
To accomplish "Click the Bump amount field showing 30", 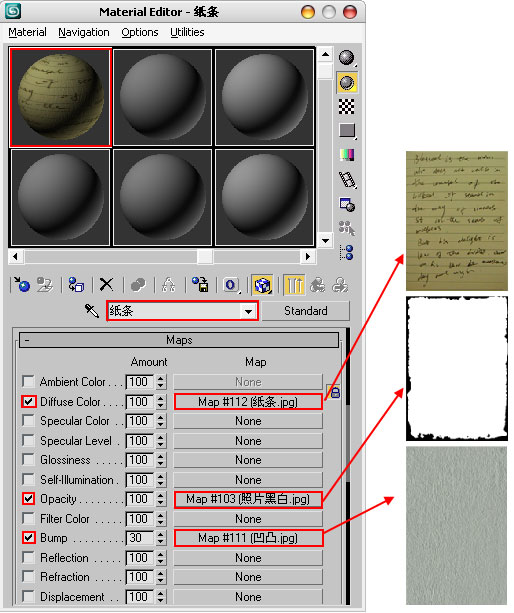I will (x=140, y=538).
